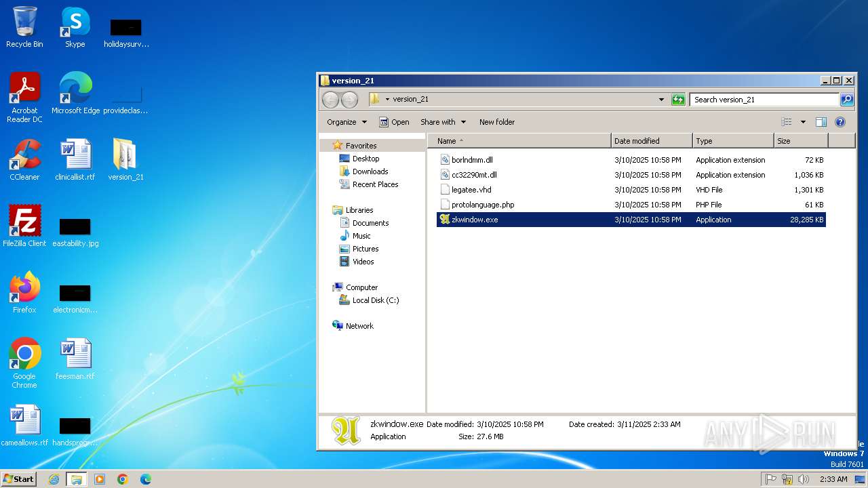Click the system clock showing 2:33 AM

[x=833, y=479]
